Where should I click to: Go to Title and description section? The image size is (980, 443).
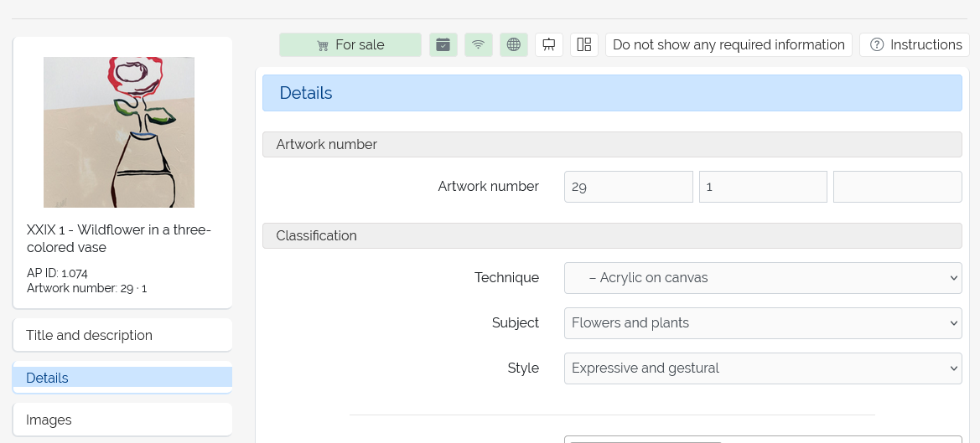(122, 335)
